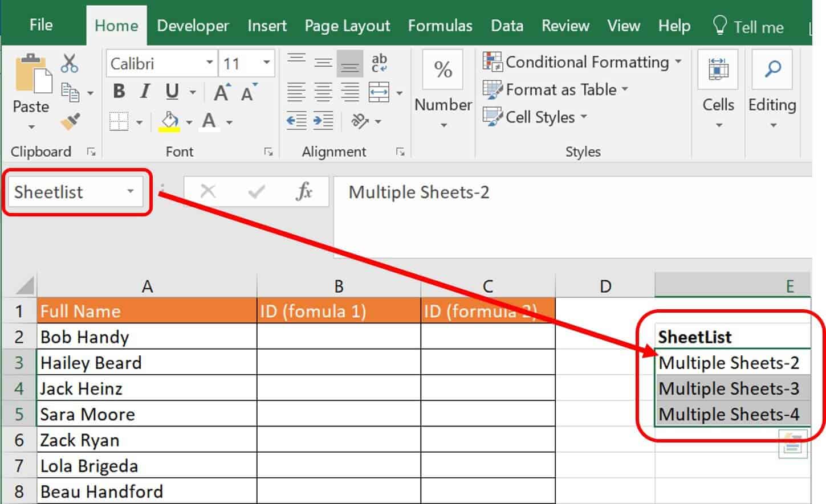Toggle Underline formatting

coord(172,92)
